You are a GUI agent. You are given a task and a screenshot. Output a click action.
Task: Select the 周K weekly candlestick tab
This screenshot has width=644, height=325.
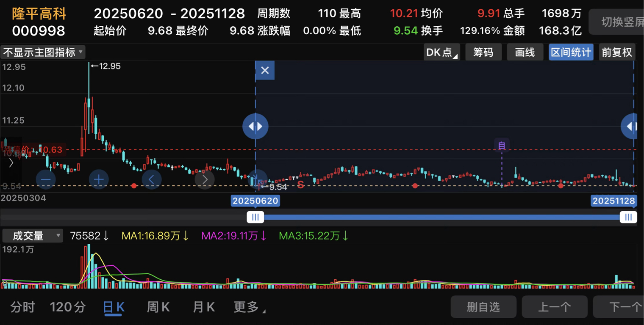click(x=158, y=307)
